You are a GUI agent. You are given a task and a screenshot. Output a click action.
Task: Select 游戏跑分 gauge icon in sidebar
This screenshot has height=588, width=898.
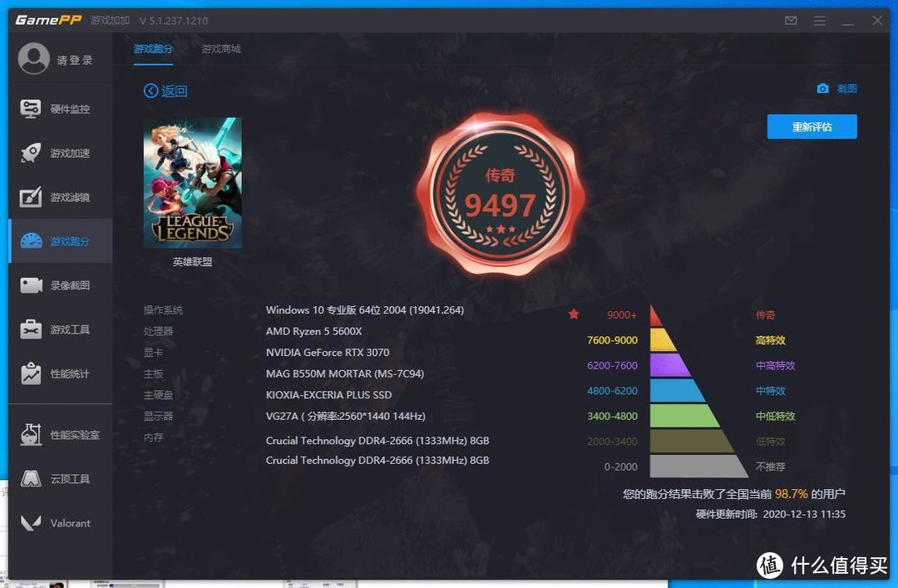[31, 241]
